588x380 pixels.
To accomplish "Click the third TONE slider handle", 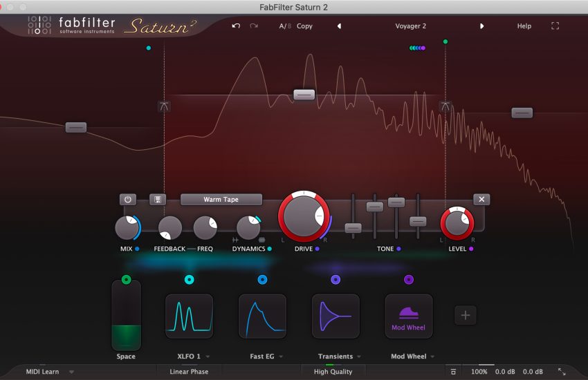I will coord(396,202).
